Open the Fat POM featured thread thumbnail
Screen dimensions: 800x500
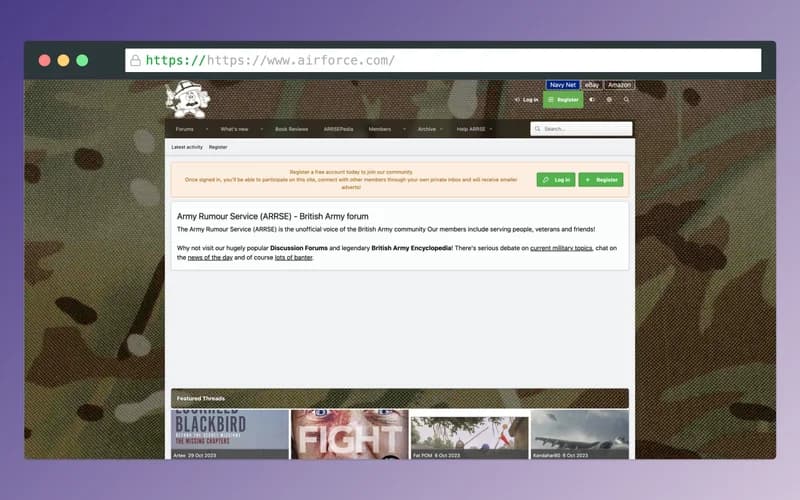469,434
